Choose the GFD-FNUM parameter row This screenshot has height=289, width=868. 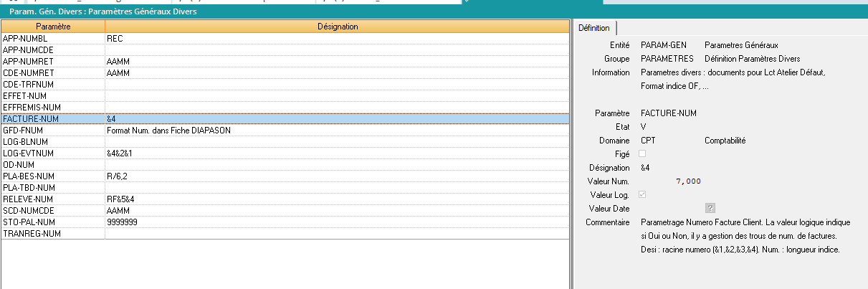pos(53,130)
